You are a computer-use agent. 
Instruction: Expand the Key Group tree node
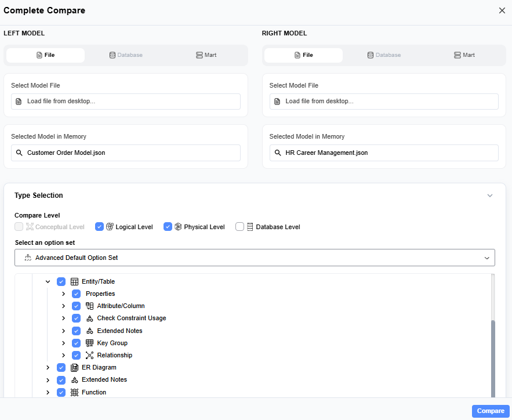coord(63,343)
